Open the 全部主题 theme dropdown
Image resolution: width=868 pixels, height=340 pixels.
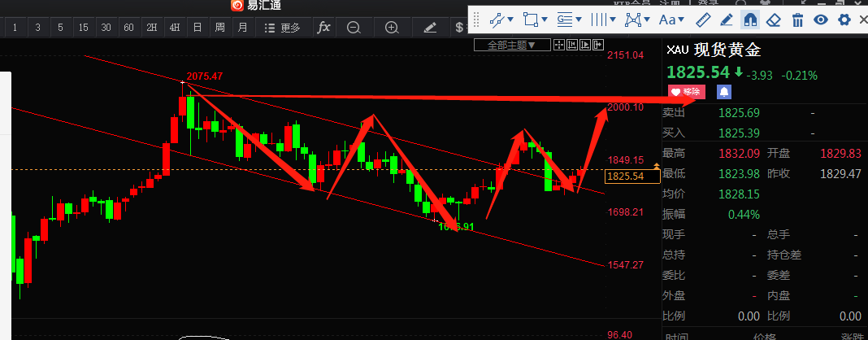(x=511, y=45)
